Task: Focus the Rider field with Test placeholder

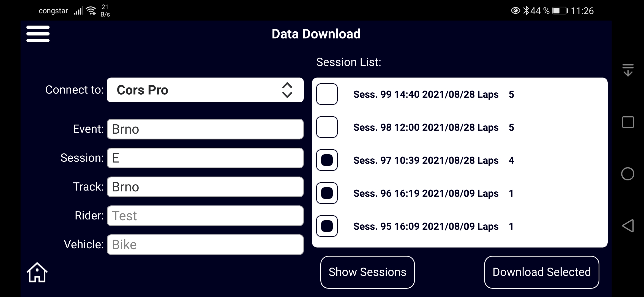Action: point(205,216)
